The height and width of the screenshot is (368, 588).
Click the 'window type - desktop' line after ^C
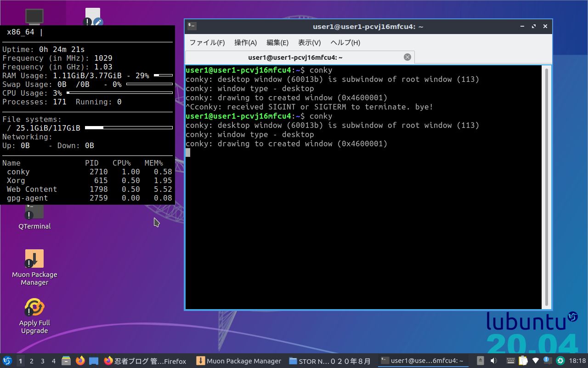click(x=250, y=134)
